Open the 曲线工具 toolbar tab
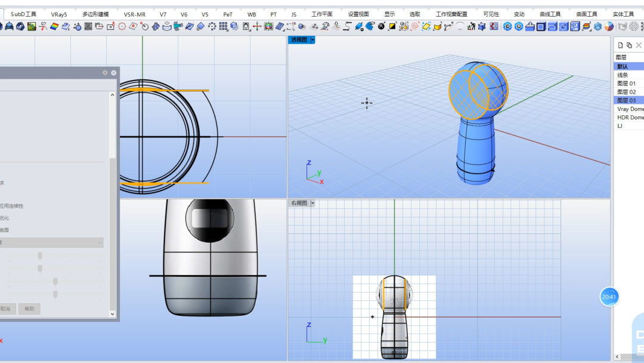The height and width of the screenshot is (363, 644). tap(550, 14)
